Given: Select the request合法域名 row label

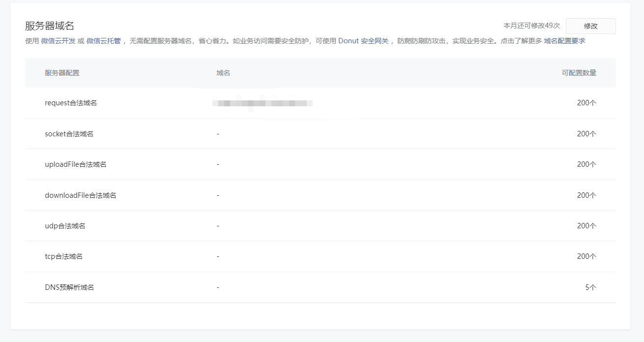Looking at the screenshot, I should tap(71, 103).
